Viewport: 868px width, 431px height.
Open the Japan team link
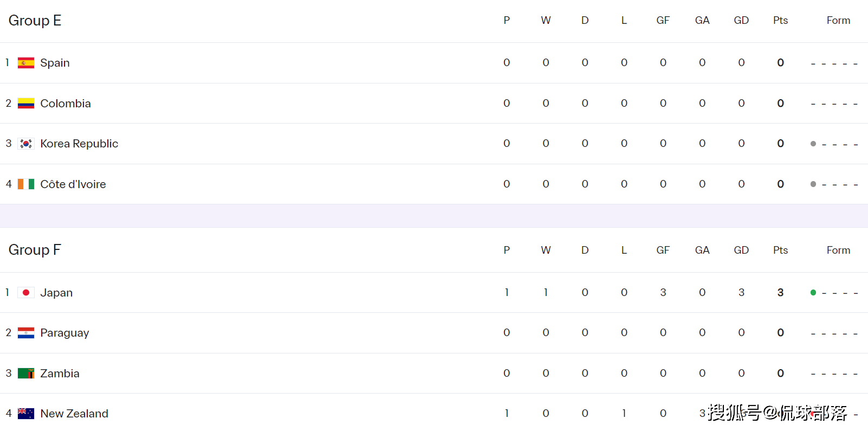tap(56, 293)
